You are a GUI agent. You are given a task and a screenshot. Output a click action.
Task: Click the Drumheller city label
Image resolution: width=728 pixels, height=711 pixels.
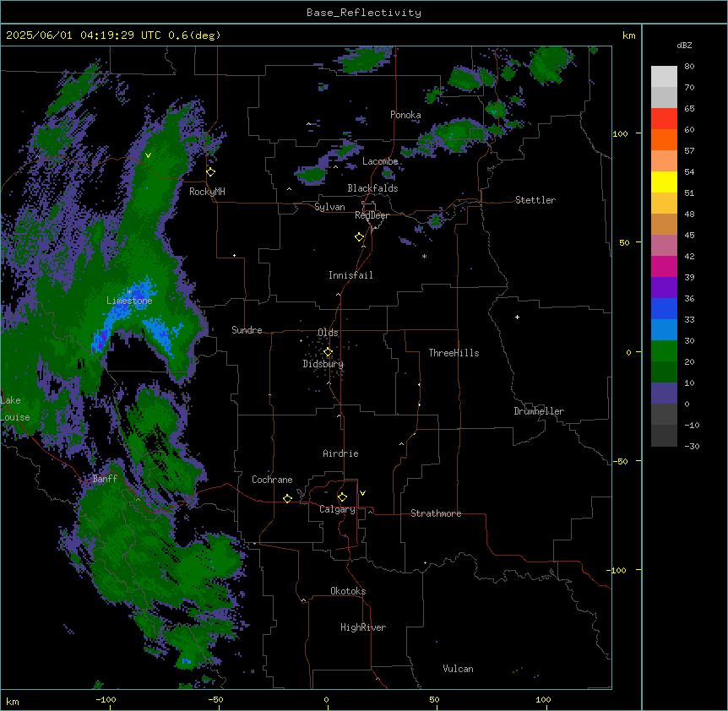[x=539, y=411]
